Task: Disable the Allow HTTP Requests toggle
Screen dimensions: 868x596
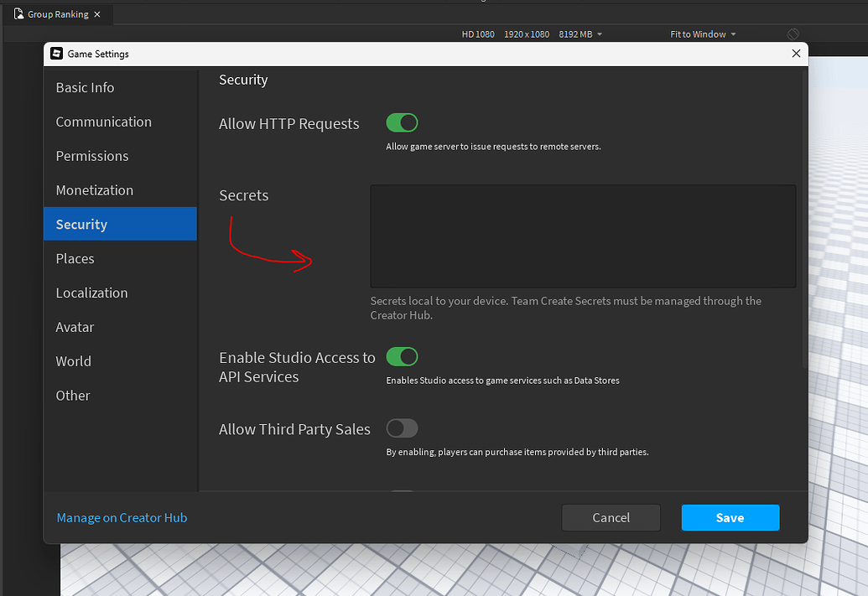Action: (x=402, y=123)
